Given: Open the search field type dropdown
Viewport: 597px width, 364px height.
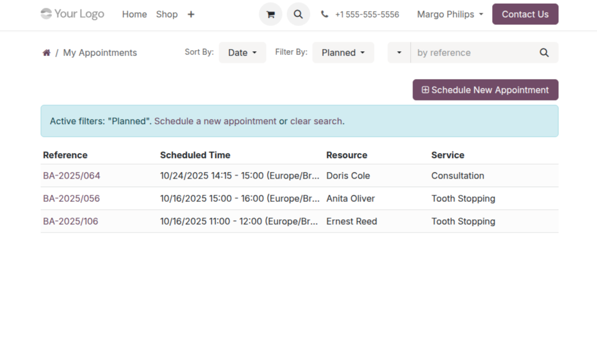Looking at the screenshot, I should pyautogui.click(x=399, y=53).
